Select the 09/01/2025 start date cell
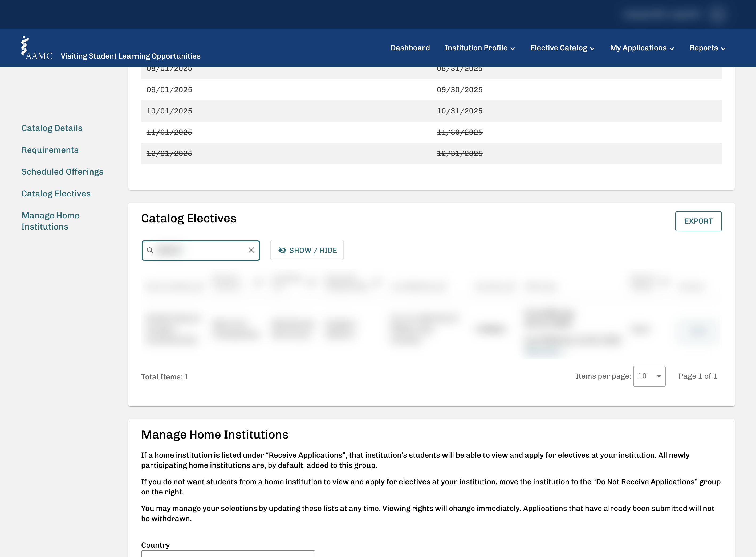Viewport: 756px width, 557px height. pos(169,90)
